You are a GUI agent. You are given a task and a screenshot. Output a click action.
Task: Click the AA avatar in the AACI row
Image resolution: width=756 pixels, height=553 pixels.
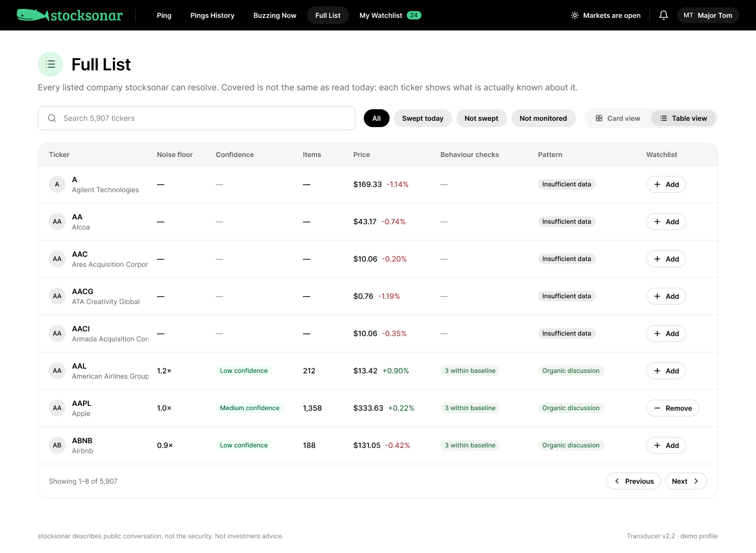point(57,333)
